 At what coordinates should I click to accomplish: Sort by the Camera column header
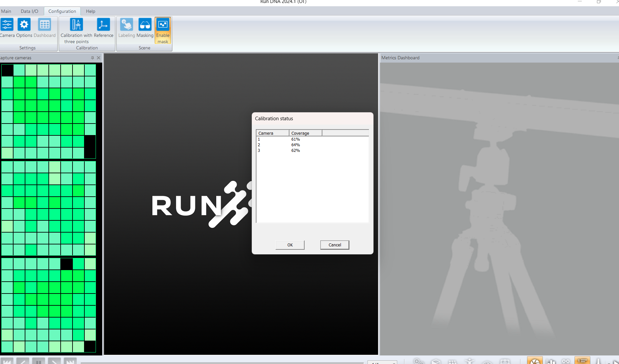[x=273, y=133]
